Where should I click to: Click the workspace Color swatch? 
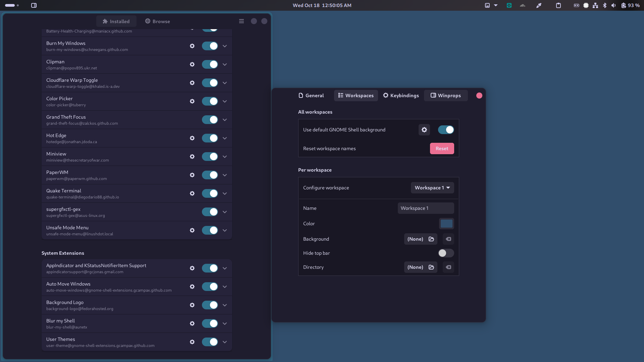[446, 224]
